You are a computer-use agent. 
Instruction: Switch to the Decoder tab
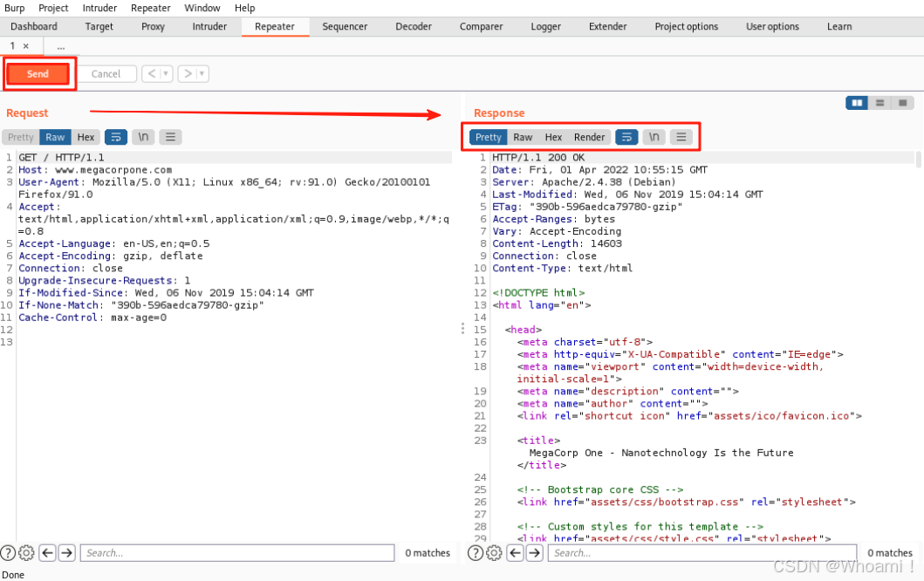(413, 26)
